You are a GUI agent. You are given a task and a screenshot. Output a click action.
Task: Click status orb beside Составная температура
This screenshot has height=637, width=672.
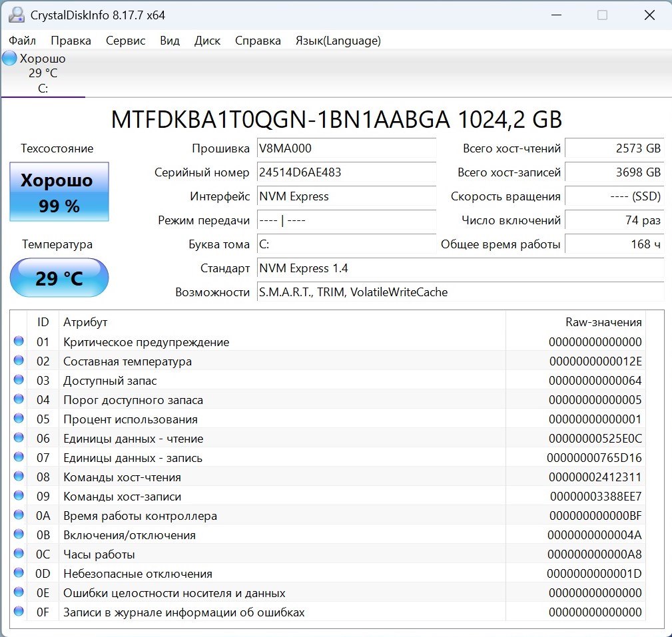19,361
